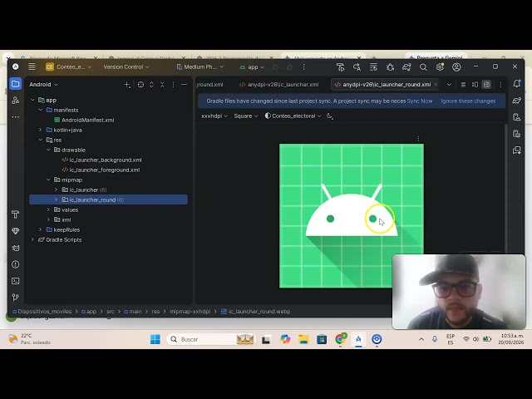
Task: Open More tool windows ellipsis
Action: point(15,117)
